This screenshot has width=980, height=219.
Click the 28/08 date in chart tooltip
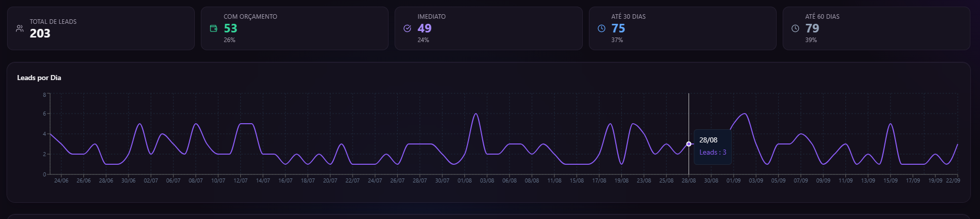[x=708, y=140]
